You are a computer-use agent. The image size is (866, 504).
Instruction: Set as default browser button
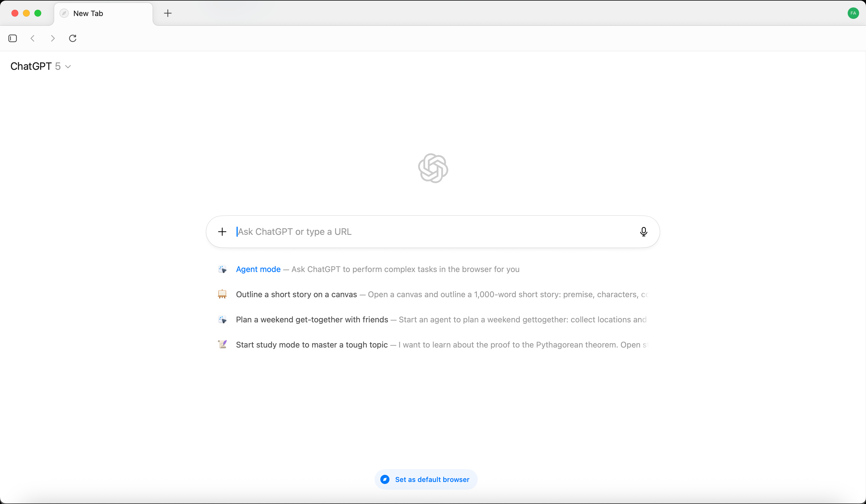(426, 479)
